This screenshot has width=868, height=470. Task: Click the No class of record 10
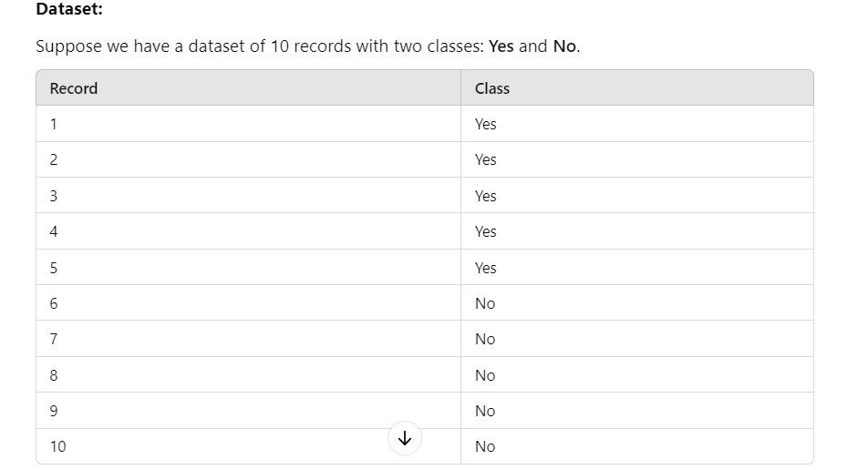pos(484,446)
